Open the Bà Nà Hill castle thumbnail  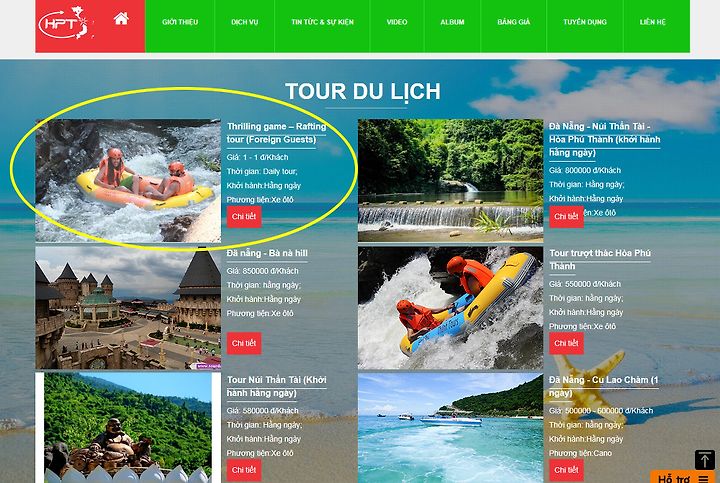(128, 308)
